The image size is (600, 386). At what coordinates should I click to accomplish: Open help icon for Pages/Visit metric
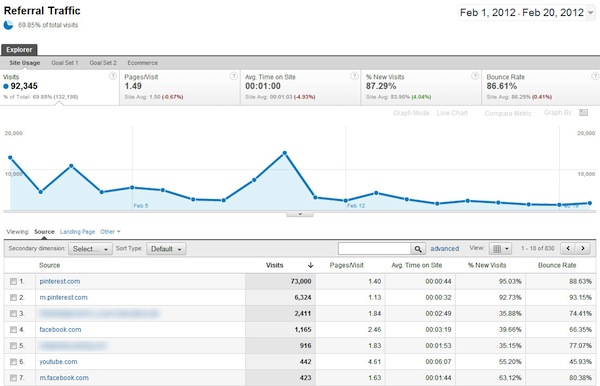coord(233,76)
